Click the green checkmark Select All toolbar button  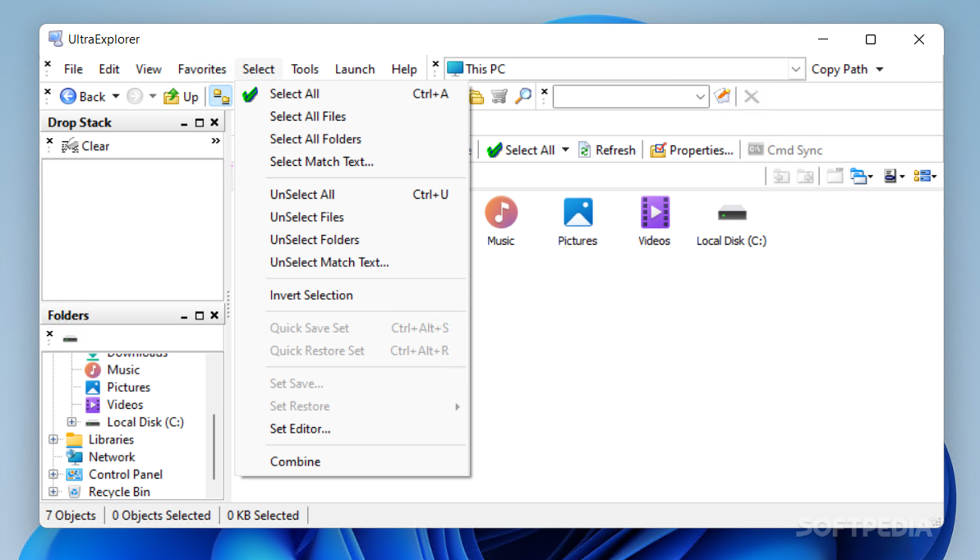521,150
